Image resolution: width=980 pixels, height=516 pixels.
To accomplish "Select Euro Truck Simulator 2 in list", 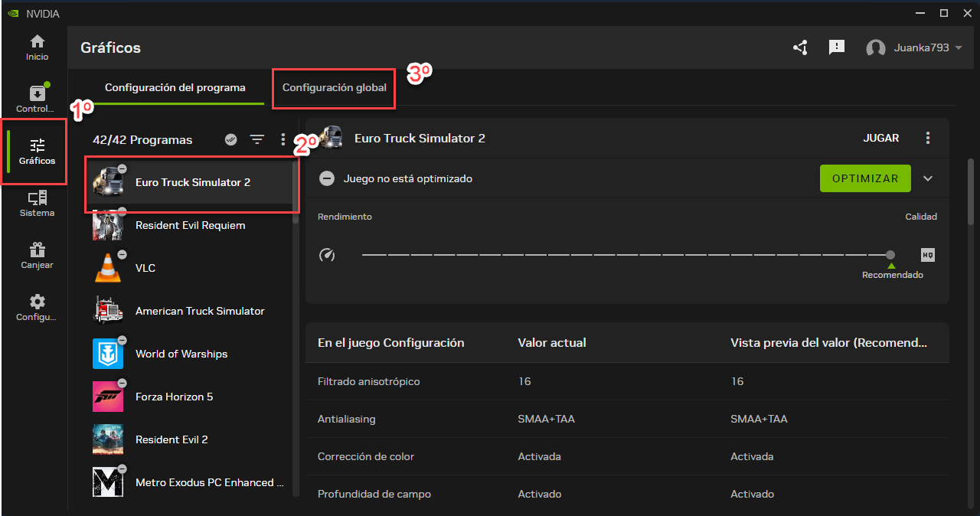I will [x=189, y=182].
